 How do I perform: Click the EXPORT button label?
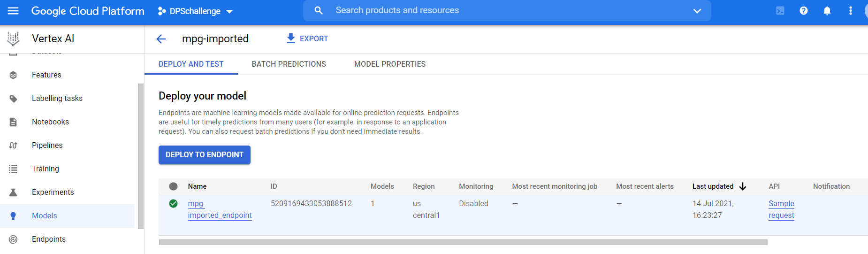tap(314, 38)
